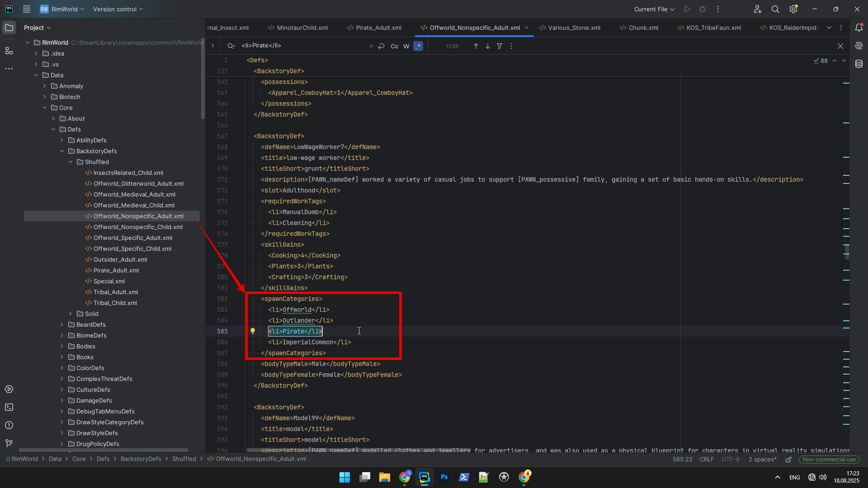The height and width of the screenshot is (488, 868).
Task: Switch to Pirate_Adult.xml tab
Action: coord(378,28)
